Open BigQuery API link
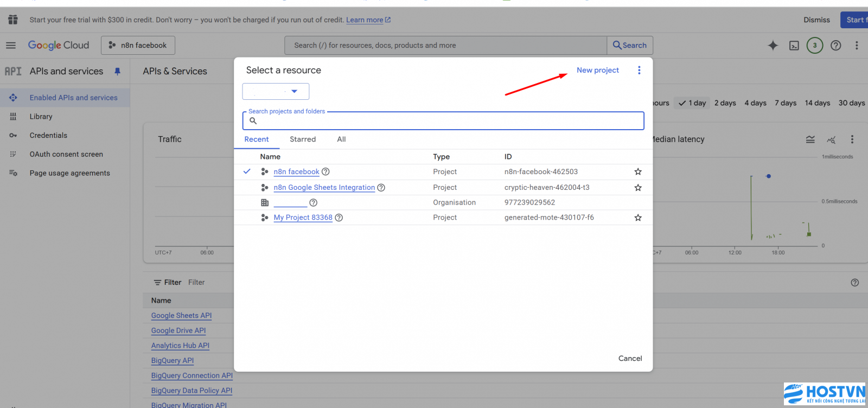Screen dimensions: 868x408 tap(173, 361)
